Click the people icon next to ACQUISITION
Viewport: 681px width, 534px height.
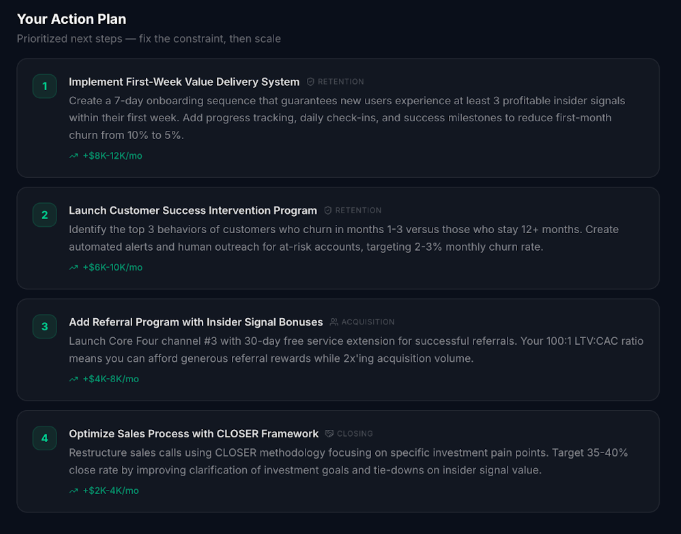[334, 322]
